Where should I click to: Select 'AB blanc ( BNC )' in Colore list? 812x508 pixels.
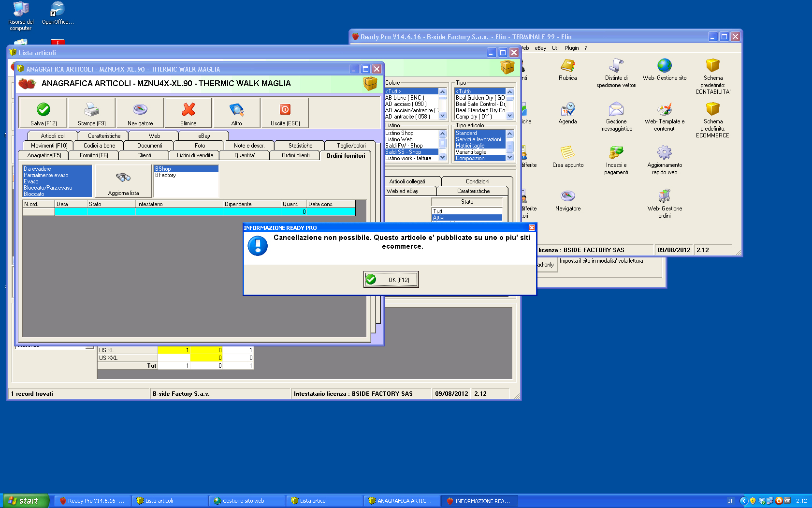(x=411, y=98)
